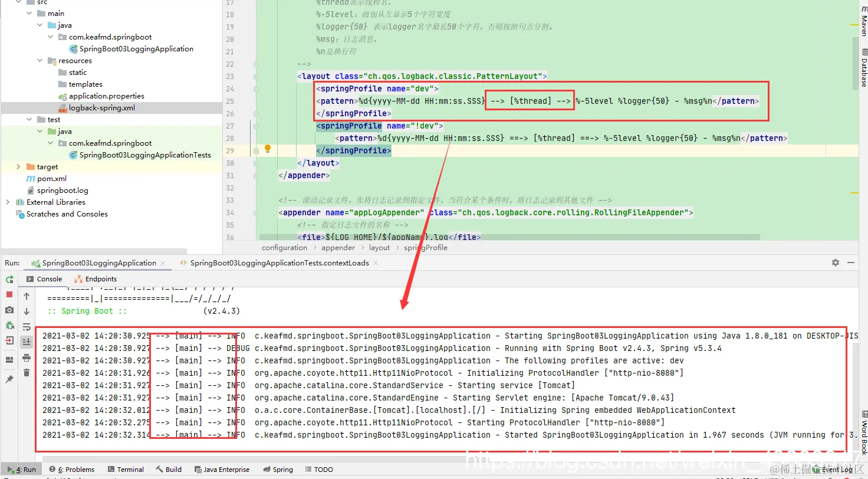This screenshot has height=479, width=868.
Task: Click the up arrow in console toolbar
Action: [x=27, y=296]
